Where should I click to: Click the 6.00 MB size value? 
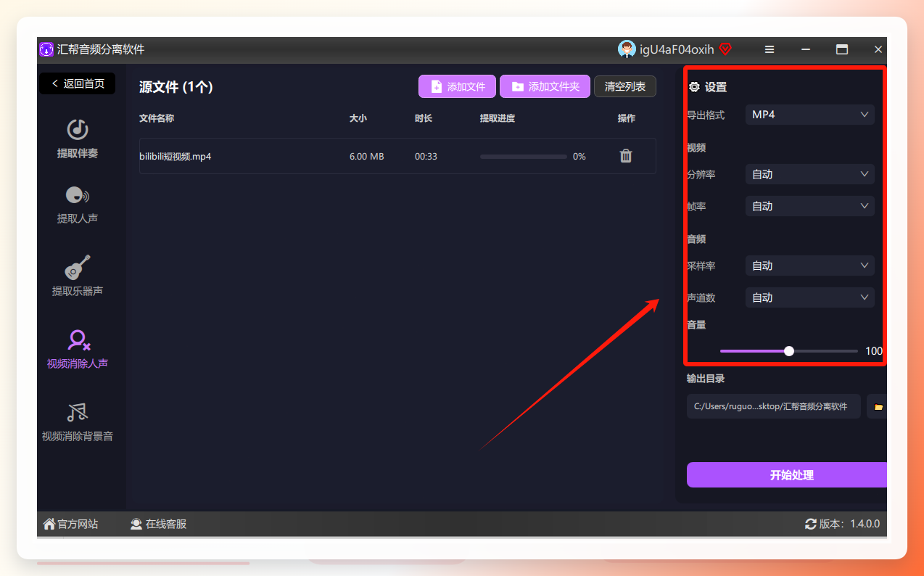tap(367, 157)
